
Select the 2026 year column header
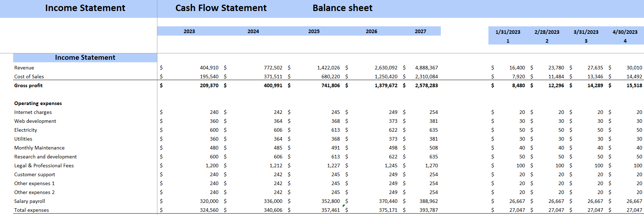coord(372,31)
